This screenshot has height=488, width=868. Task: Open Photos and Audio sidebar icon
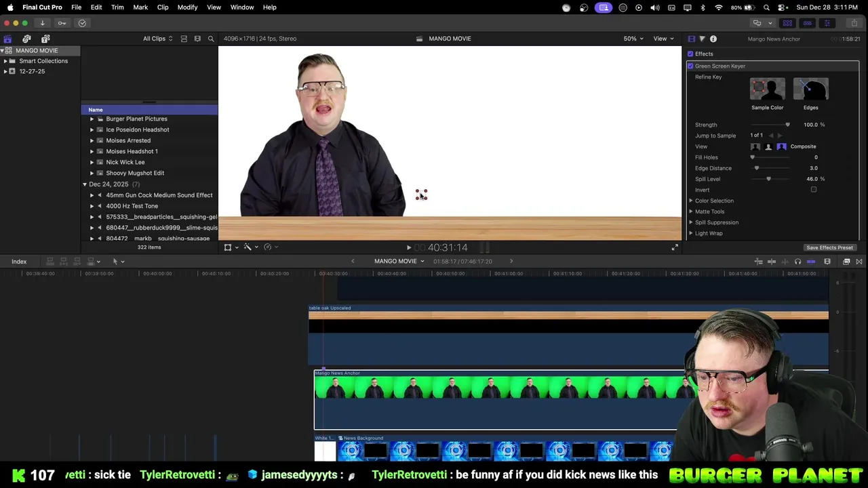(26, 39)
